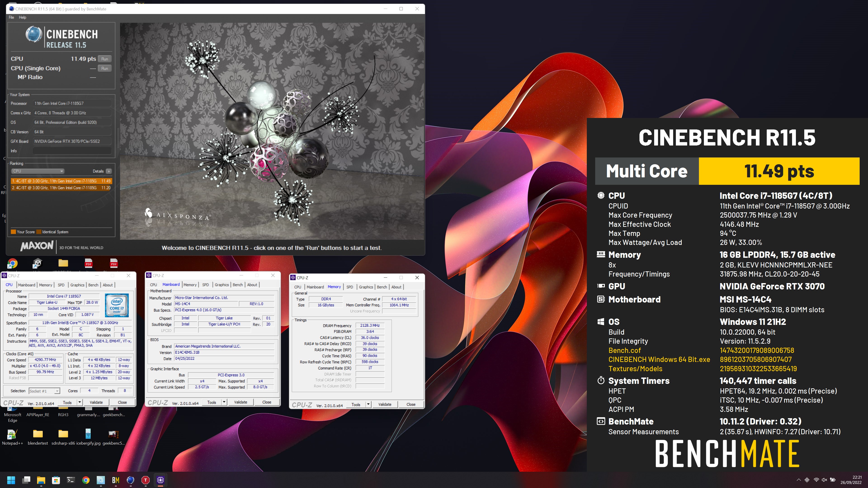The image size is (868, 488).
Task: Open the About tab in the Memory CPU-Z window
Action: (x=396, y=287)
